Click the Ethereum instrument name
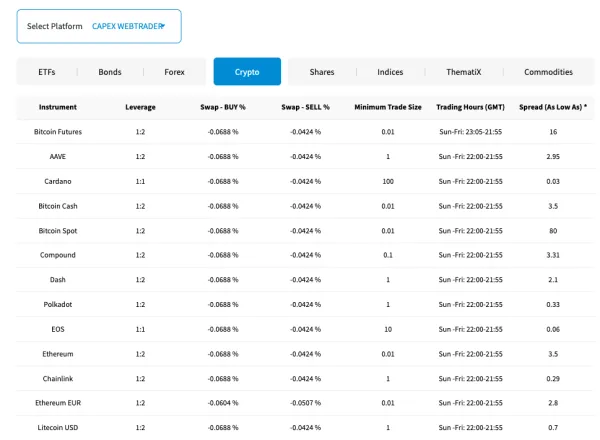This screenshot has width=600, height=440. [58, 354]
